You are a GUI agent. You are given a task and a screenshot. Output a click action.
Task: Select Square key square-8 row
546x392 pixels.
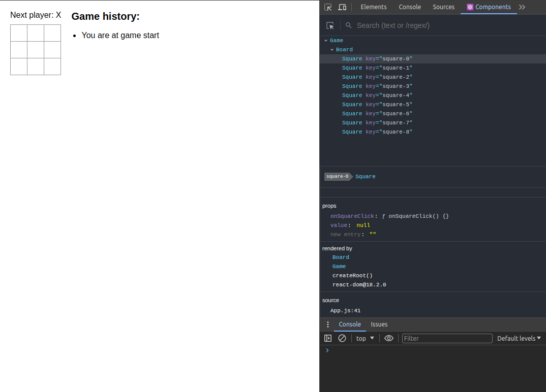433,132
